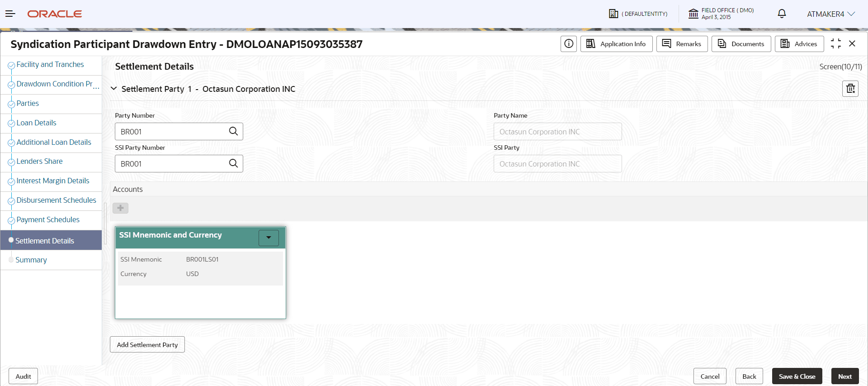Open ATMAKER4 user menu
Viewport: 868px width, 386px height.
point(831,14)
